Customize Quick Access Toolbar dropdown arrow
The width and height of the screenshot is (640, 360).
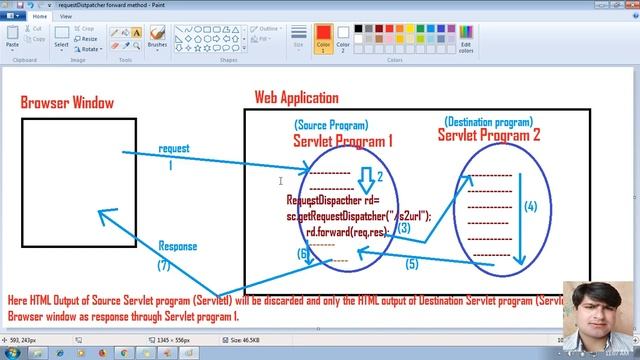(x=49, y=5)
